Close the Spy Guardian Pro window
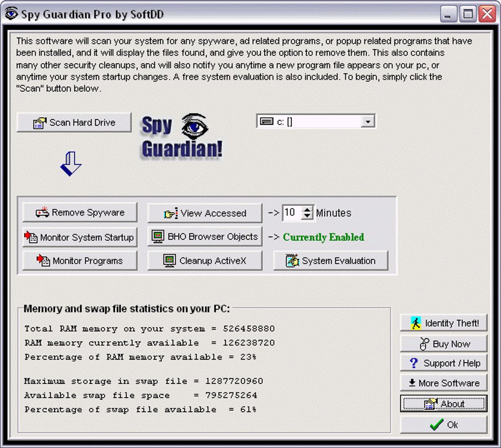 pos(487,14)
